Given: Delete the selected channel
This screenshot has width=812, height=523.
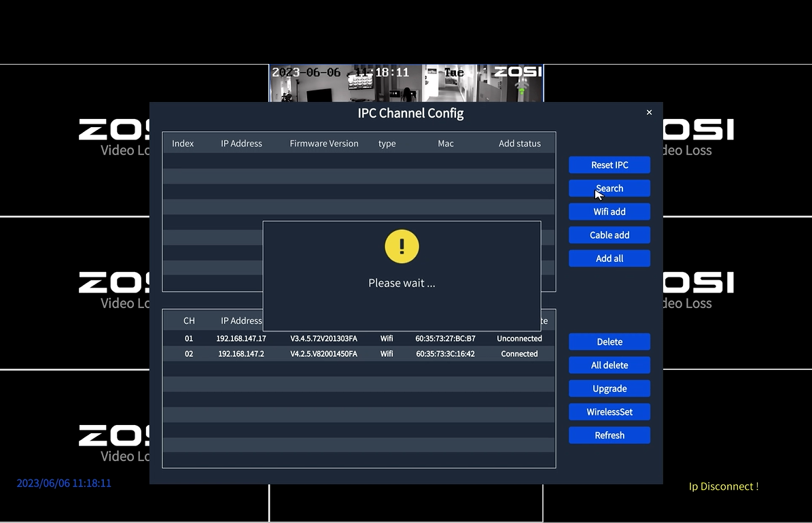Looking at the screenshot, I should (610, 341).
